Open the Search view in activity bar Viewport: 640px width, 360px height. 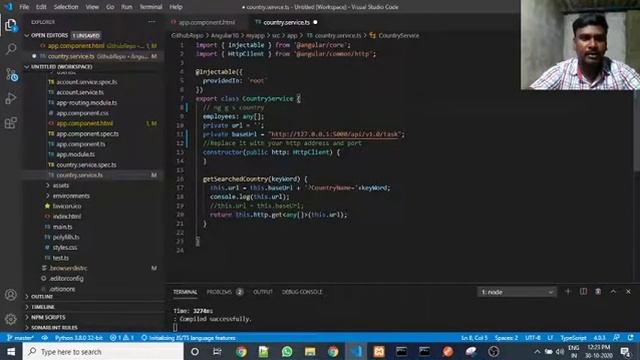[x=11, y=49]
